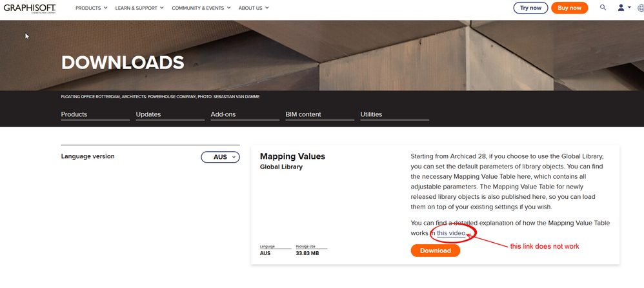Click the globe language icon
The width and height of the screenshot is (644, 288).
click(641, 8)
